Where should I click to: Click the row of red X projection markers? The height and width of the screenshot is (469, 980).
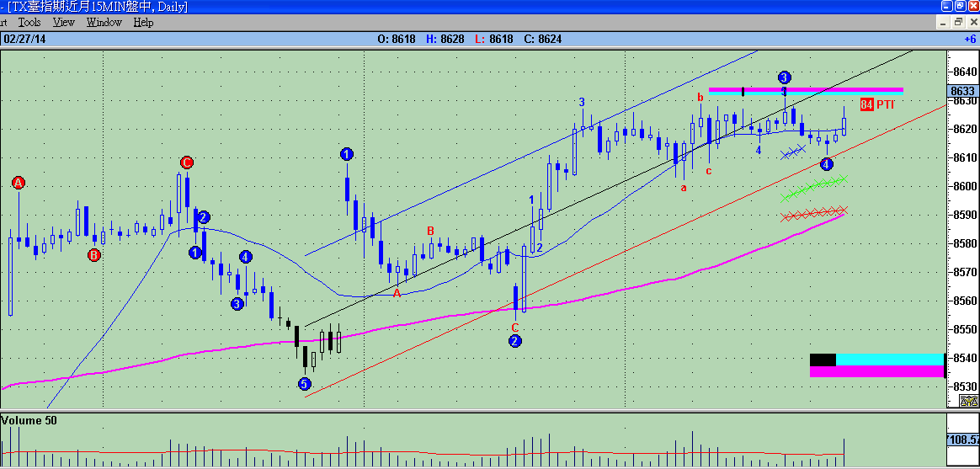(x=814, y=213)
